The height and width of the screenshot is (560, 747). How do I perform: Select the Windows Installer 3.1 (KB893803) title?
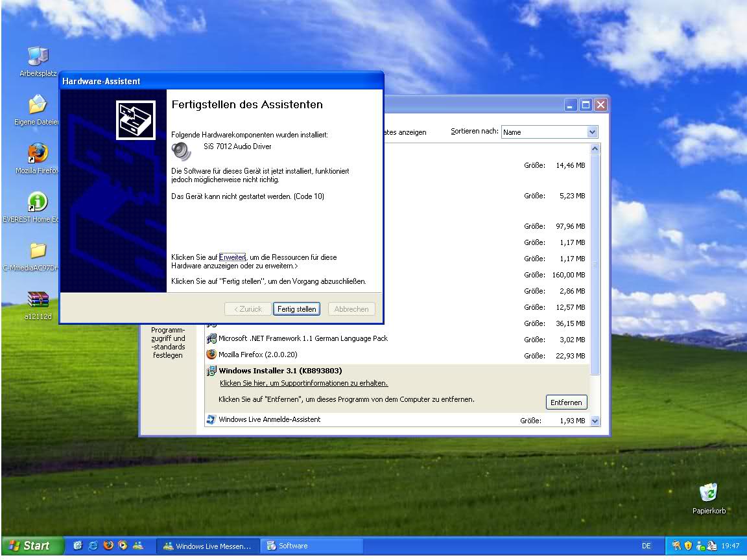280,371
